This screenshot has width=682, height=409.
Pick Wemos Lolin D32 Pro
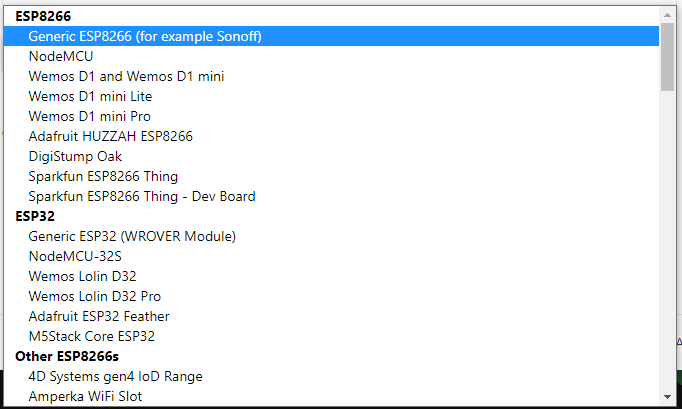(x=331, y=296)
